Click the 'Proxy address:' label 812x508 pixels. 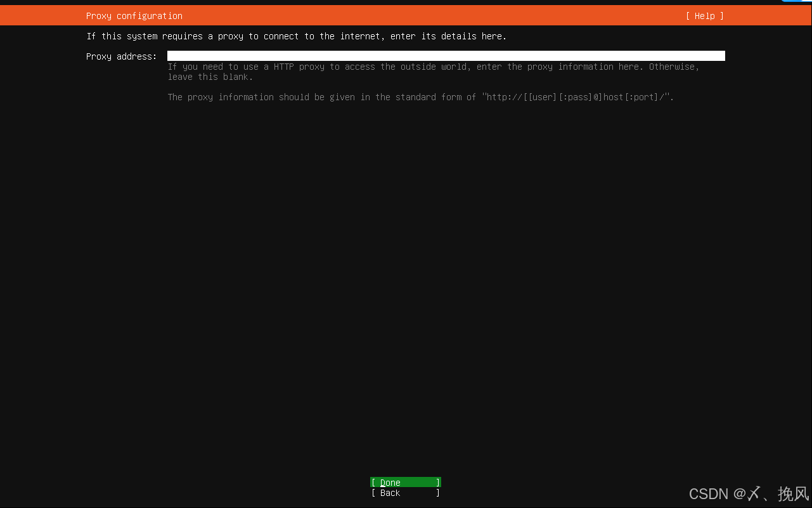[121, 56]
